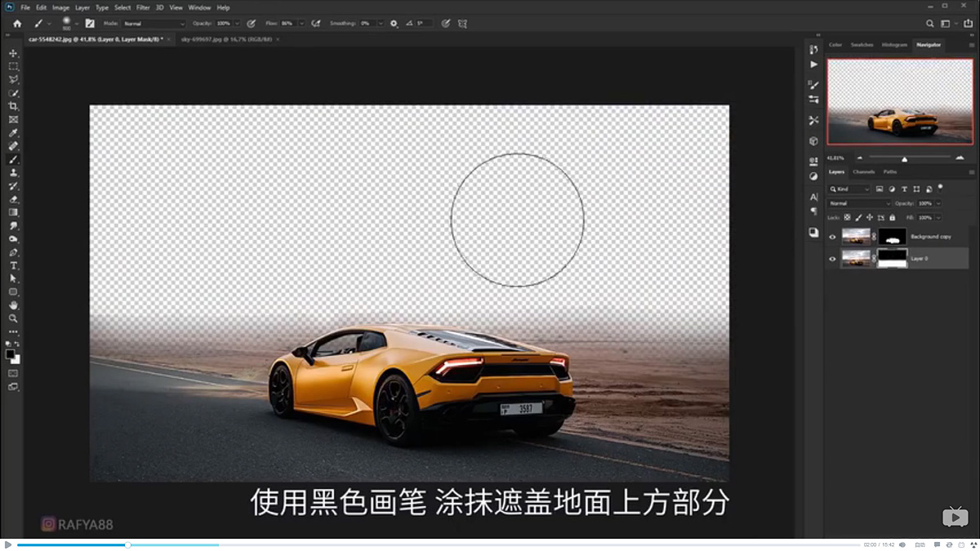The height and width of the screenshot is (551, 980).
Task: Select the Brush tool in the toolbar
Action: point(13,160)
